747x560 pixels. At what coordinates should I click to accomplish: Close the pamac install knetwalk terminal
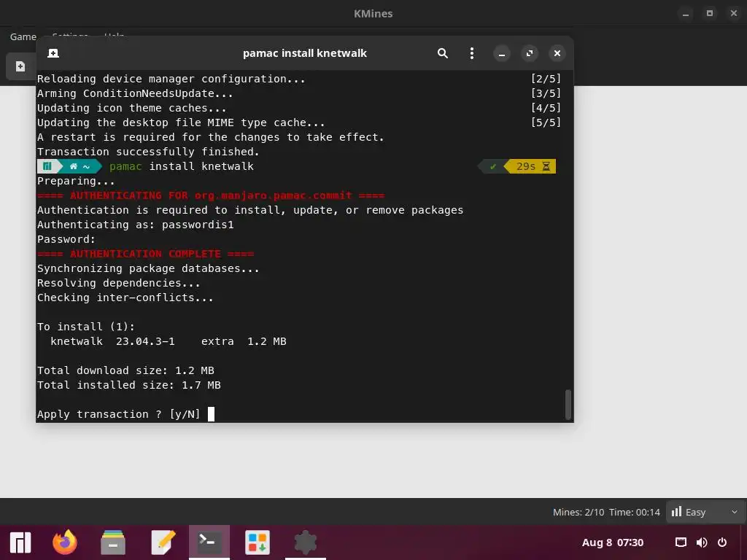557,53
